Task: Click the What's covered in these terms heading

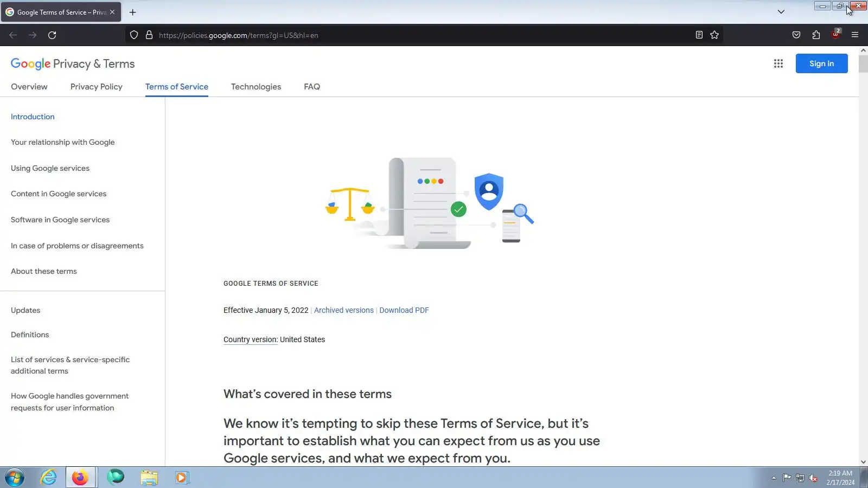Action: coord(308,394)
